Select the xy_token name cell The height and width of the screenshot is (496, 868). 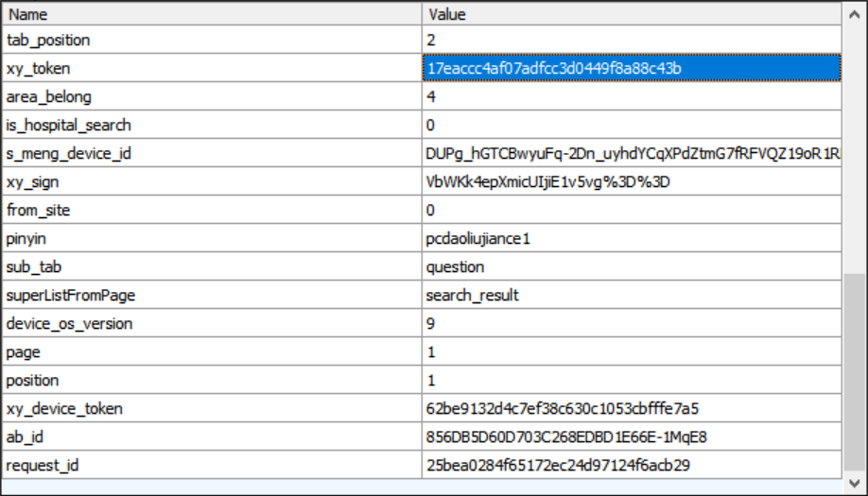coord(212,68)
